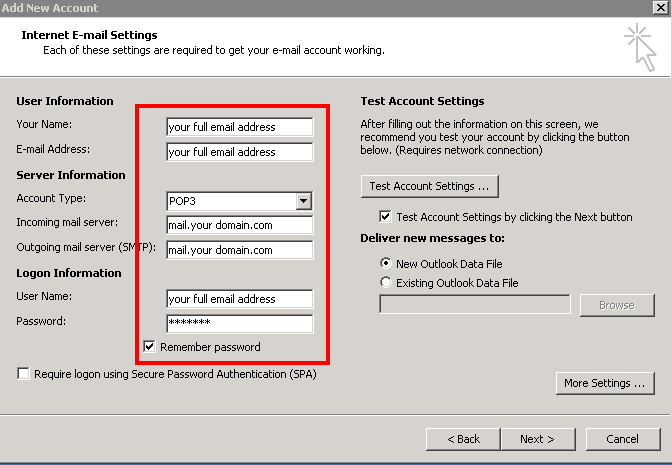This screenshot has height=465, width=672.
Task: Open the Account Type POP3 dropdown
Action: tap(303, 201)
